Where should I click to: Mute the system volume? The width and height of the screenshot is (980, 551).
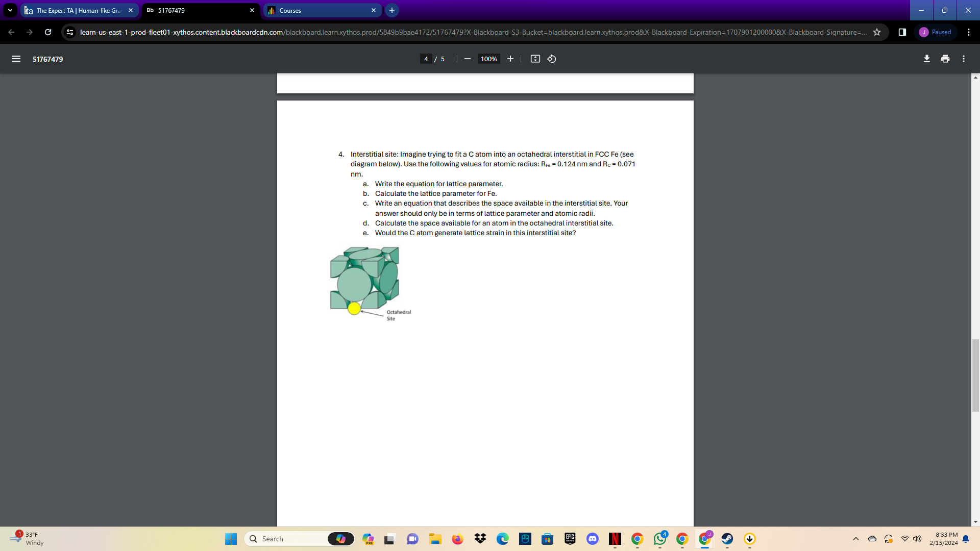[x=917, y=539]
